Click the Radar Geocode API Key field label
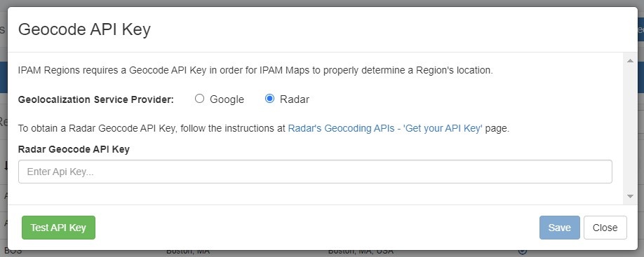 (x=74, y=150)
